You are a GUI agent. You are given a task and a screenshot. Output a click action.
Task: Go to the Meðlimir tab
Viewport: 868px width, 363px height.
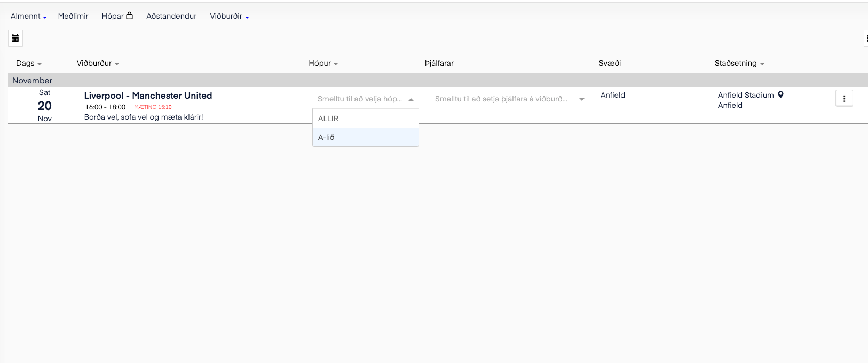pyautogui.click(x=73, y=16)
